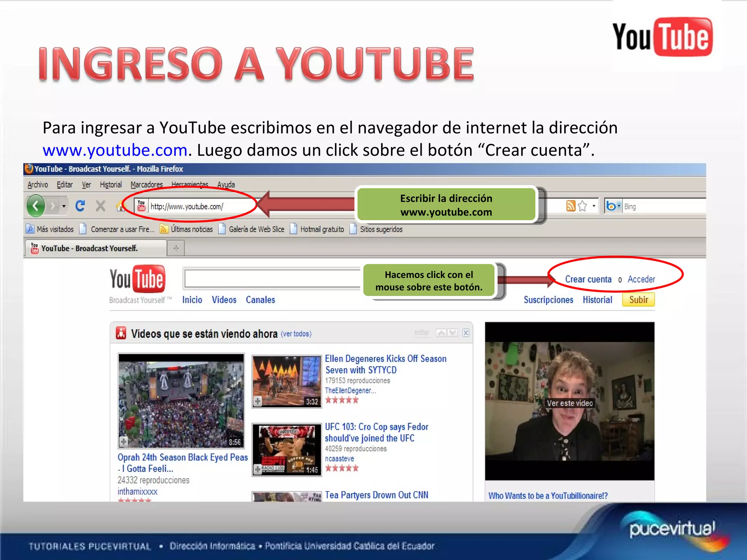Bookmark page with star icon
The image size is (747, 560).
click(582, 206)
